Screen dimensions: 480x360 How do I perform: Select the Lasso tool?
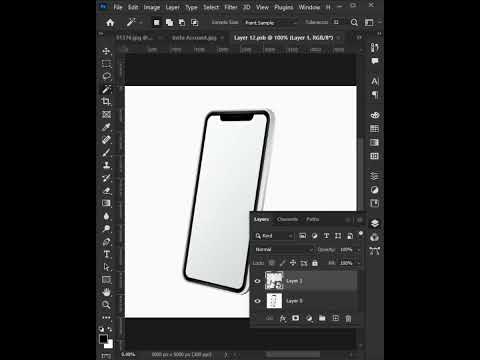(x=106, y=76)
